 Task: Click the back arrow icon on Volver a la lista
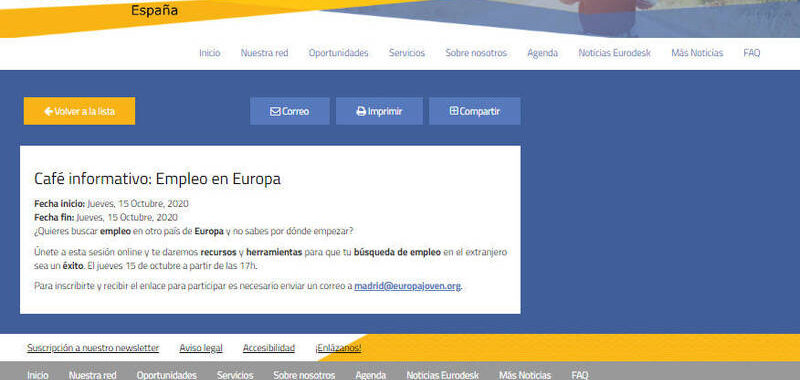(x=48, y=111)
